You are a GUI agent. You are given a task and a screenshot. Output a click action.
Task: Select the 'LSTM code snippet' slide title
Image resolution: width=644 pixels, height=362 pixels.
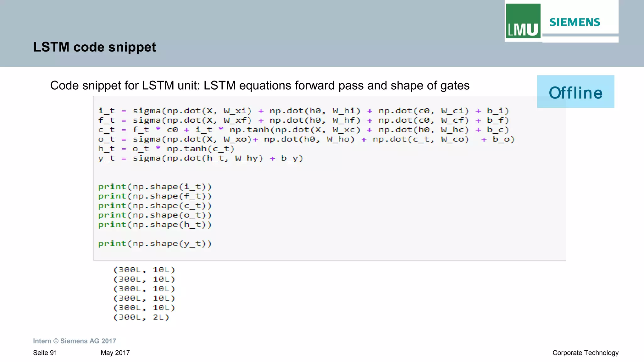coord(95,47)
